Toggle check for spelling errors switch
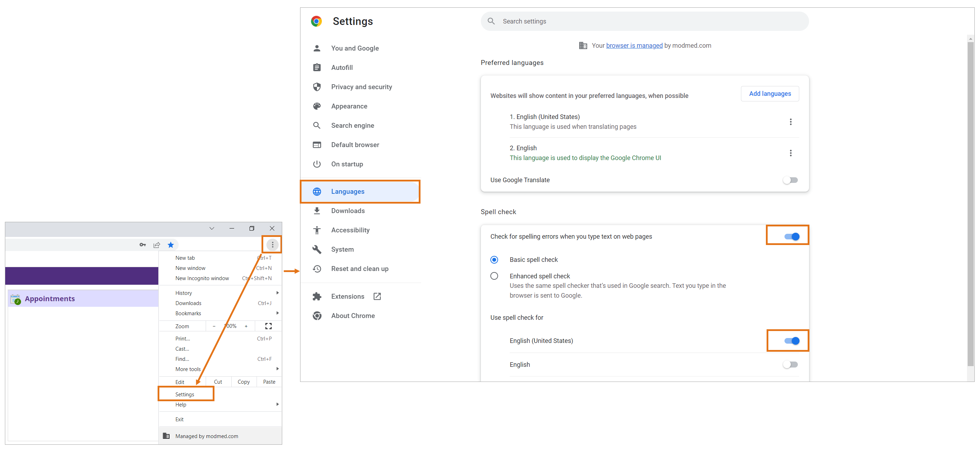Viewport: 980px width, 450px height. 792,237
